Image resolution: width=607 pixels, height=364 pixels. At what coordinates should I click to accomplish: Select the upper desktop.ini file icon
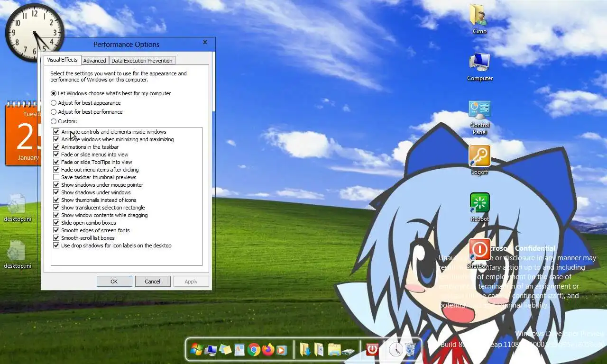click(18, 207)
